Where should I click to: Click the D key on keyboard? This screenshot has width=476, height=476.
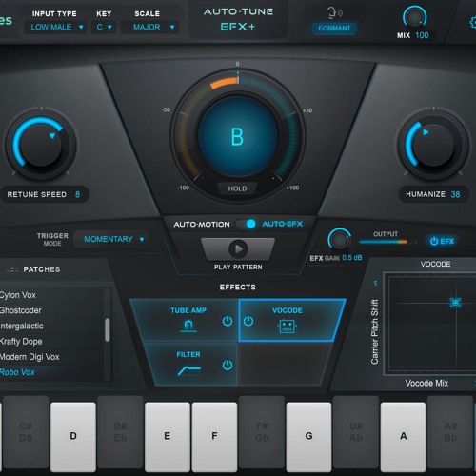tap(73, 436)
